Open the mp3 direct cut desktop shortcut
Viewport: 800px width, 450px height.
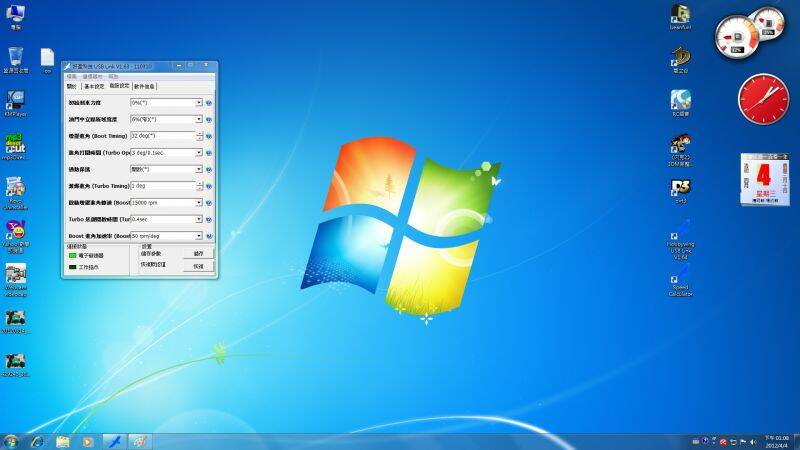click(x=16, y=146)
